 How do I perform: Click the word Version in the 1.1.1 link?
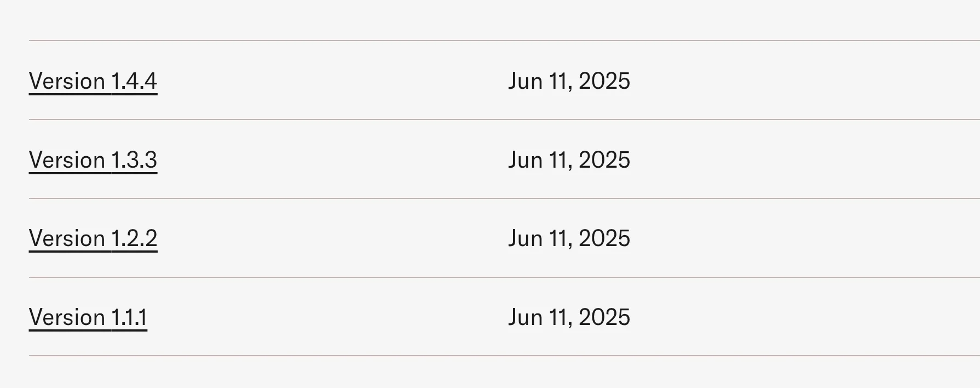pos(67,317)
